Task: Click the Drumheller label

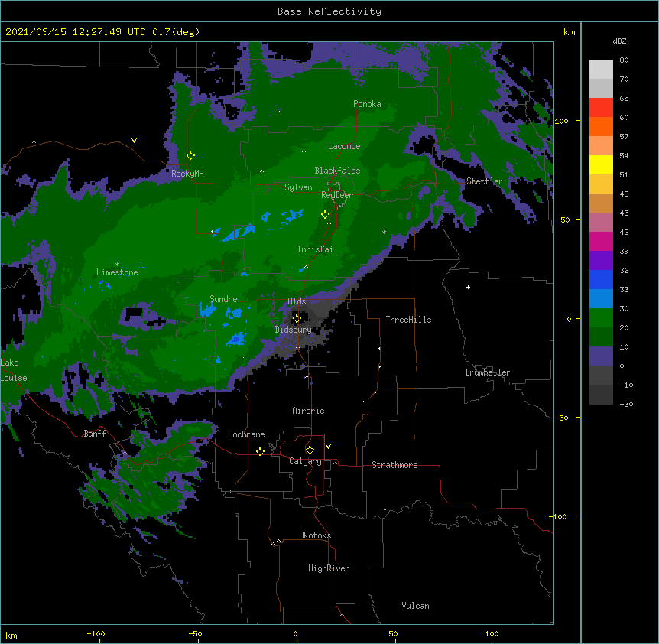Action: [x=488, y=372]
